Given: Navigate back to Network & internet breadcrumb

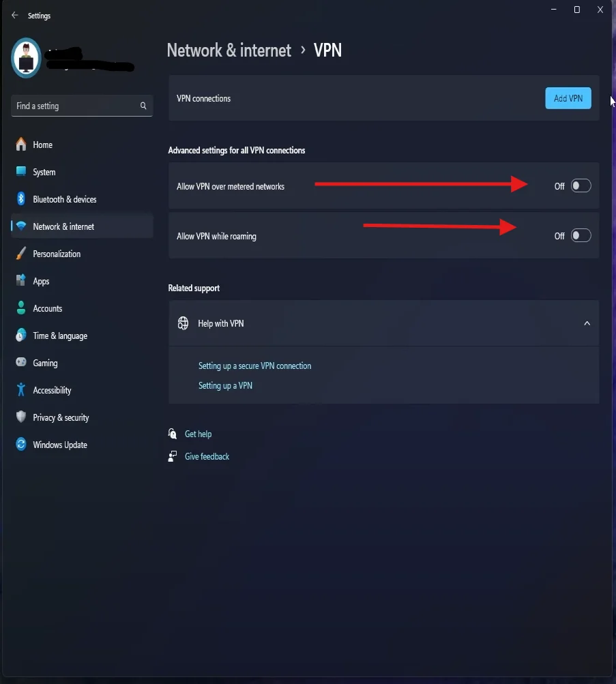Looking at the screenshot, I should tap(229, 50).
